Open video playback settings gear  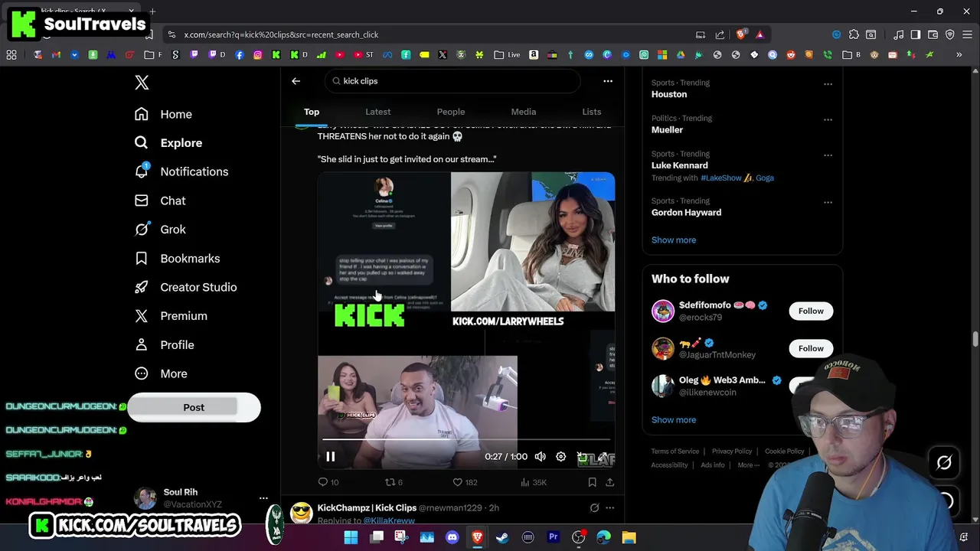point(561,457)
